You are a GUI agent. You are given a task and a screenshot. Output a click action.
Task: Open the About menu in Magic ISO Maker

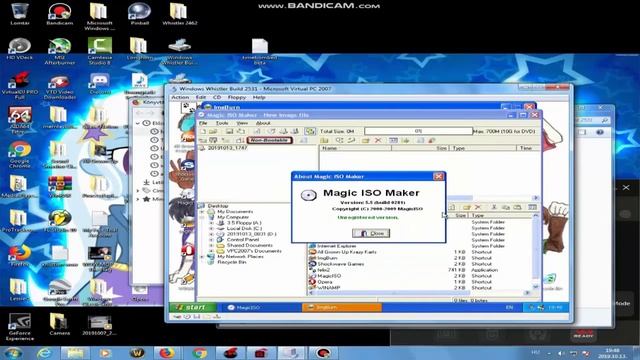click(263, 123)
